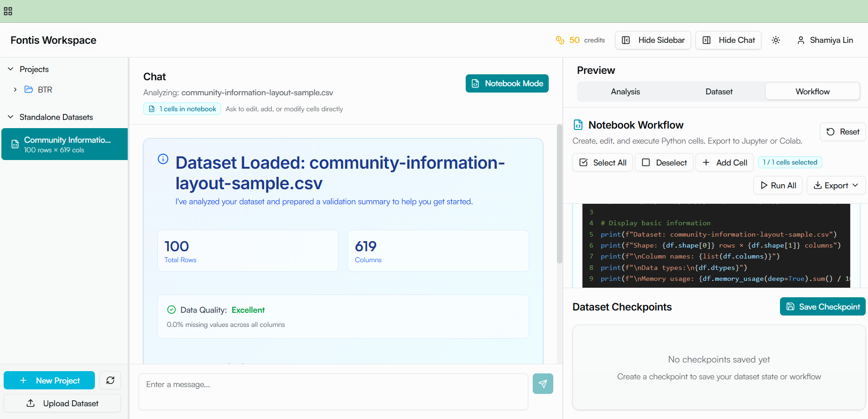The image size is (868, 419).
Task: Toggle Notebook Mode in the chat
Action: (507, 83)
